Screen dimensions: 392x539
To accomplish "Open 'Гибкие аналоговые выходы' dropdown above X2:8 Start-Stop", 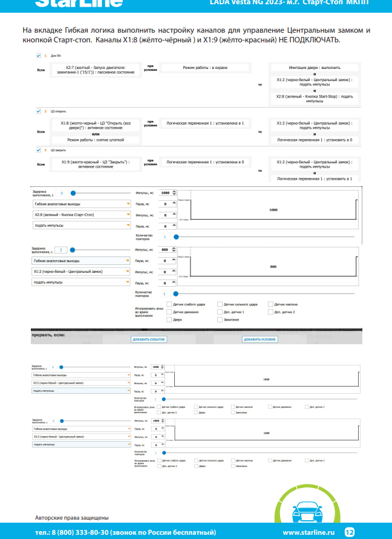I will (81, 204).
